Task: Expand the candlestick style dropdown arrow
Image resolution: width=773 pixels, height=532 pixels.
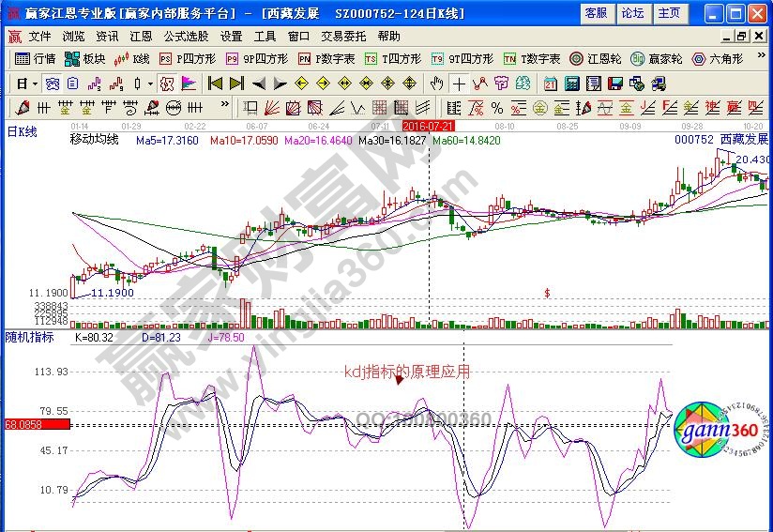Action: (150, 83)
